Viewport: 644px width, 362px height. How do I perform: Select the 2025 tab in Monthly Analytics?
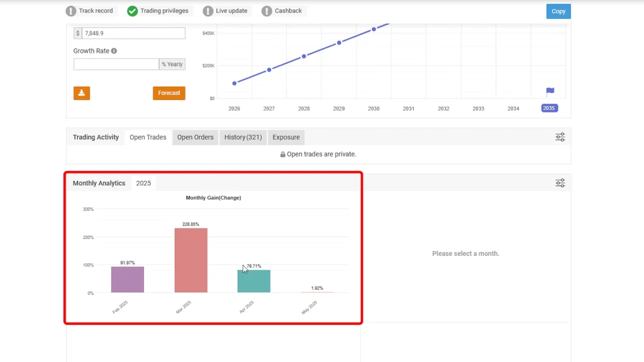tap(143, 184)
